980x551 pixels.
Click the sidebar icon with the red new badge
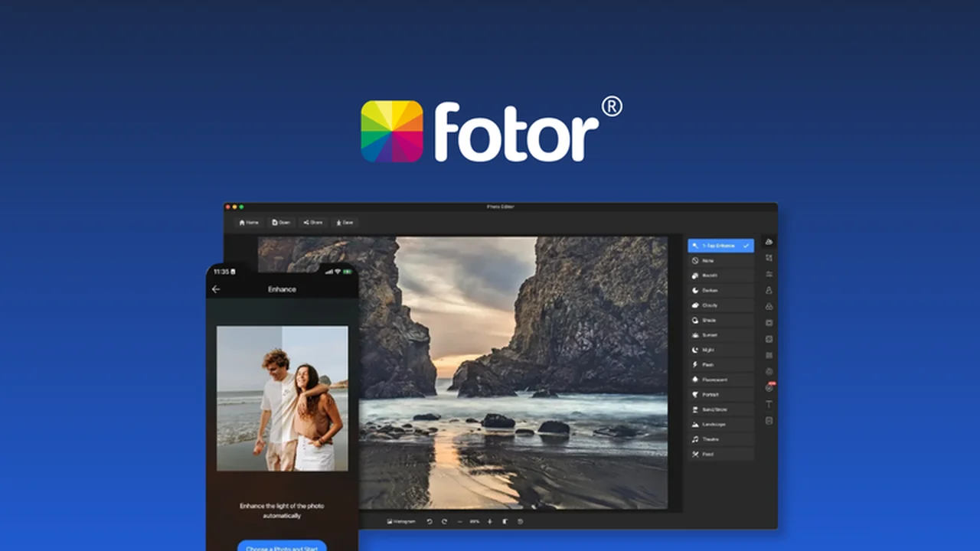[x=769, y=387]
